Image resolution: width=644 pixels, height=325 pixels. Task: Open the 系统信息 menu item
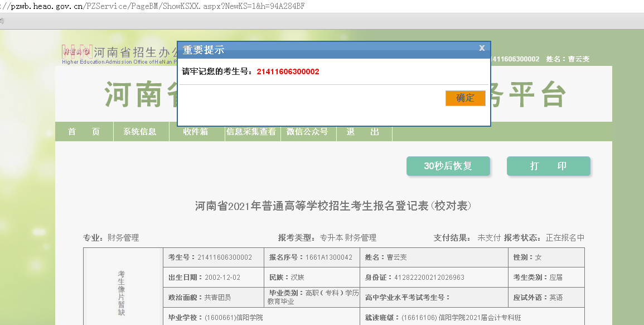(x=139, y=132)
